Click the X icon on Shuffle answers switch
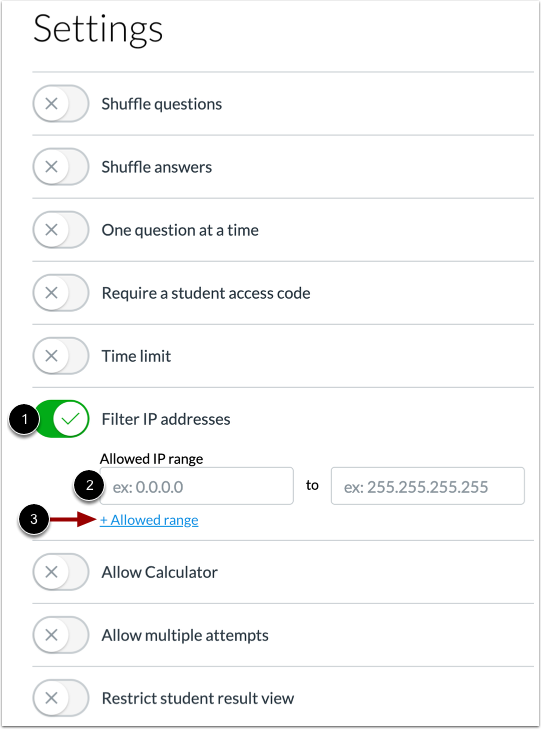 51,166
